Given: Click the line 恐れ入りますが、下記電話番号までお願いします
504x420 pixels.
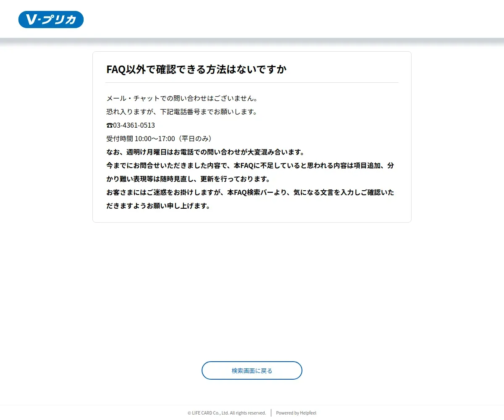Looking at the screenshot, I should click(x=182, y=112).
